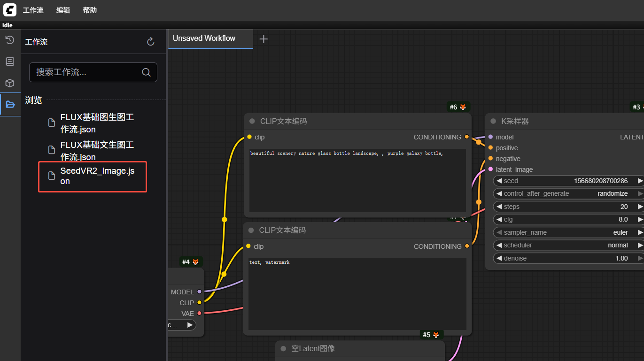Collapse the first CLIP文本编码 node
Viewport: 644px width, 361px height.
tap(252, 121)
